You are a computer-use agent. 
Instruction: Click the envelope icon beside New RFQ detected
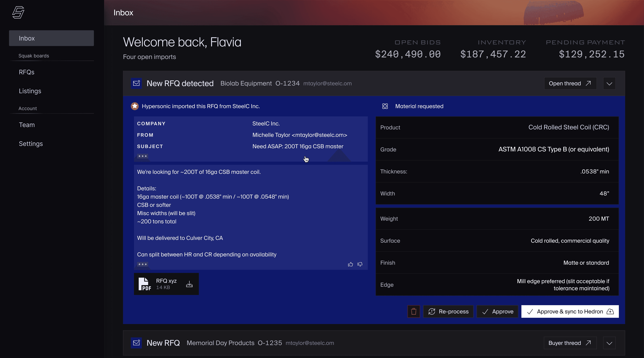[136, 83]
